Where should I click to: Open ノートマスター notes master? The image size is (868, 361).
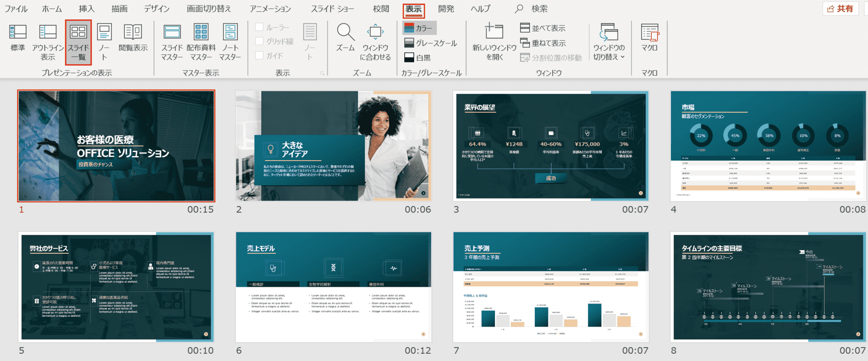pos(230,43)
